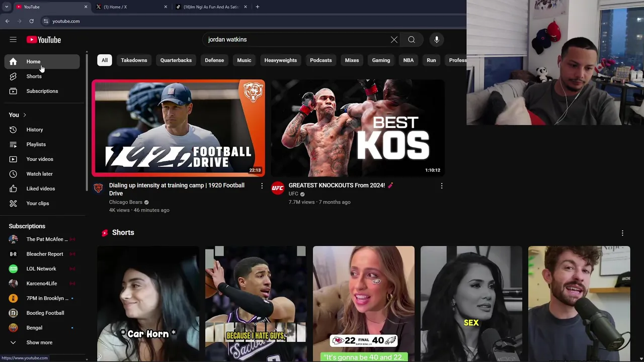Open Chicago Bears channel name link
The height and width of the screenshot is (362, 644).
pos(126,202)
